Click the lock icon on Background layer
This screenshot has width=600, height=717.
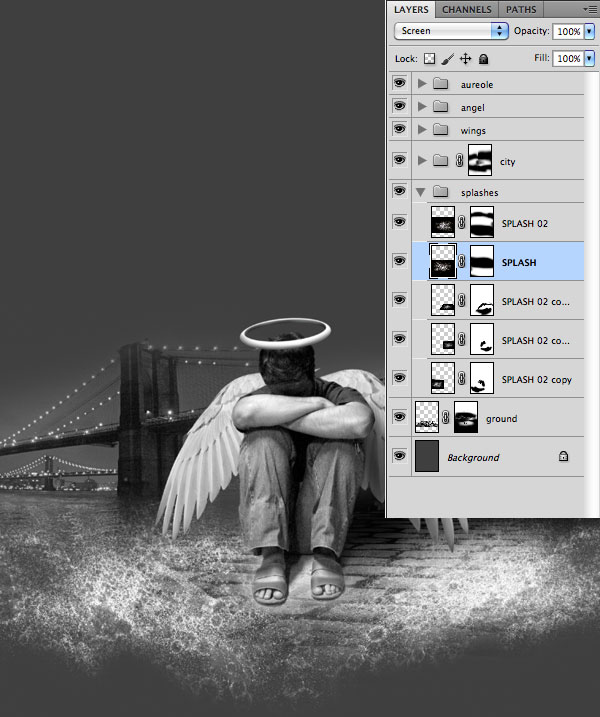coord(563,457)
